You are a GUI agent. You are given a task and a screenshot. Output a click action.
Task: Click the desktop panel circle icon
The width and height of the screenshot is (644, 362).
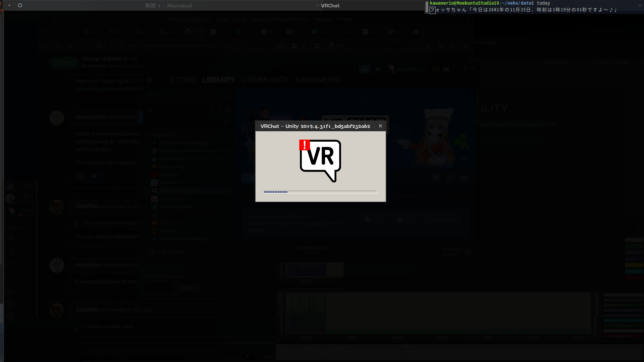(x=20, y=5)
